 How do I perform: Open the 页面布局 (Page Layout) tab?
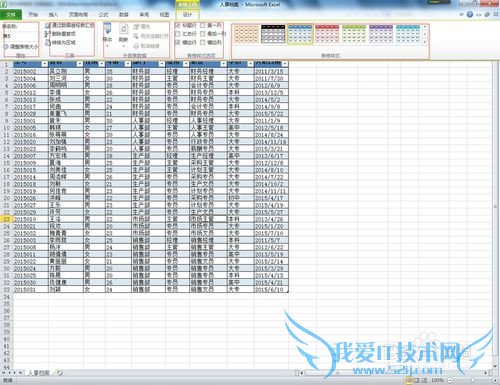tap(78, 15)
